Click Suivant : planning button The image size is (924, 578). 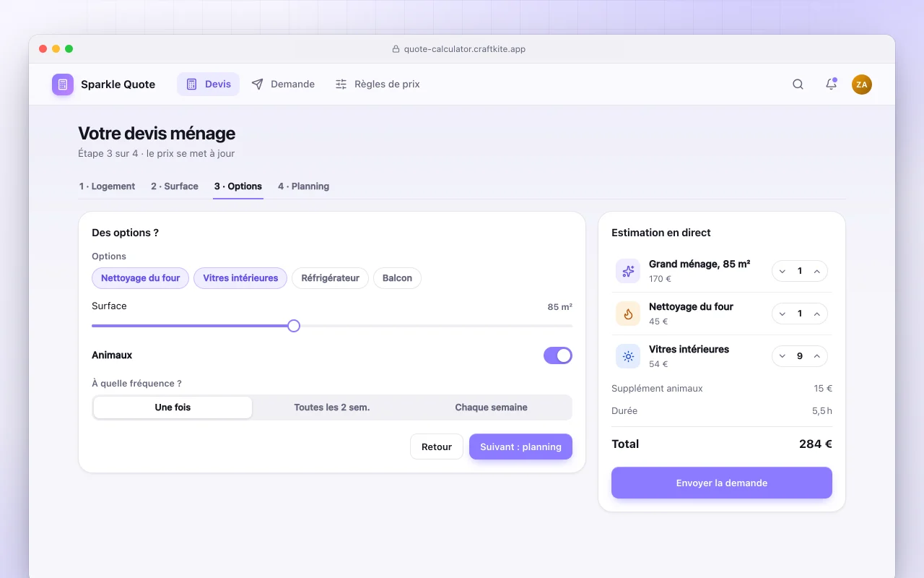click(520, 447)
